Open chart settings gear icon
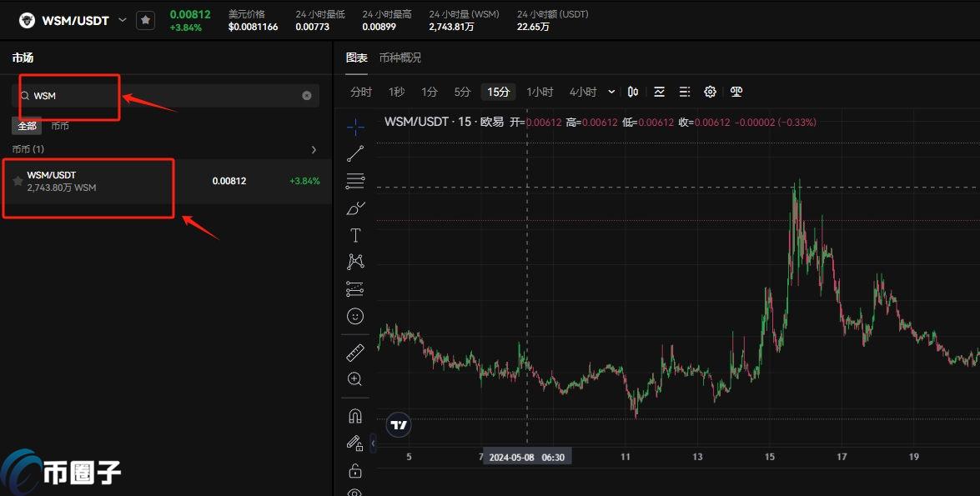Image resolution: width=980 pixels, height=496 pixels. click(711, 92)
